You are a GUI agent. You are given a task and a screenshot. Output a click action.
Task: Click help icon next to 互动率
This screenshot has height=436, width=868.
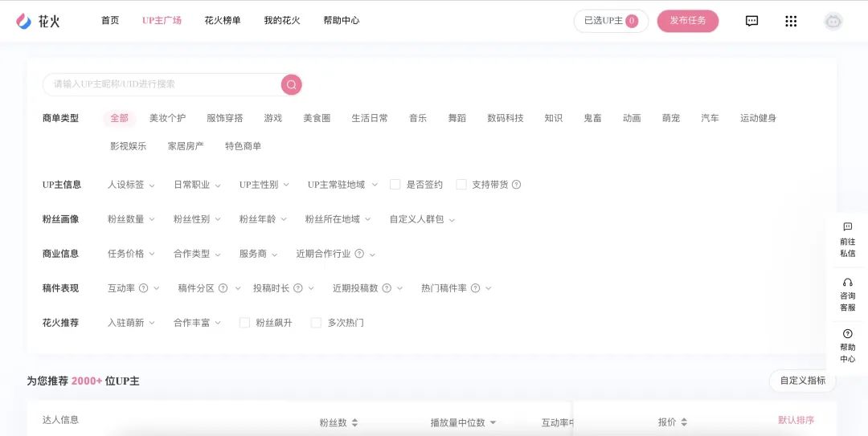(x=143, y=288)
